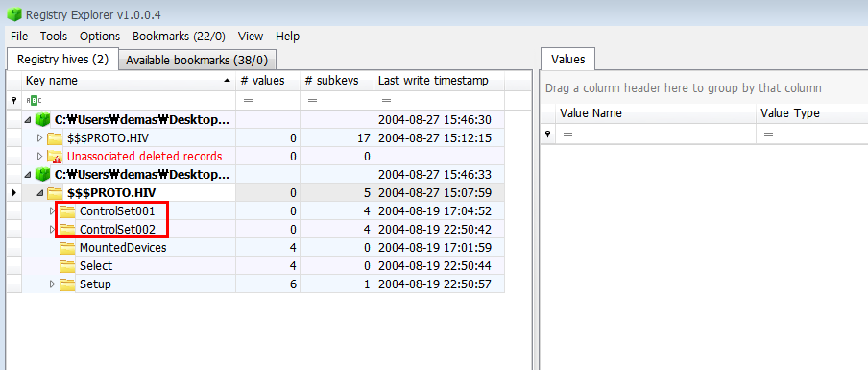Image resolution: width=868 pixels, height=370 pixels.
Task: Click timestamp 2004-08-27 15:12:15
Action: tap(435, 138)
